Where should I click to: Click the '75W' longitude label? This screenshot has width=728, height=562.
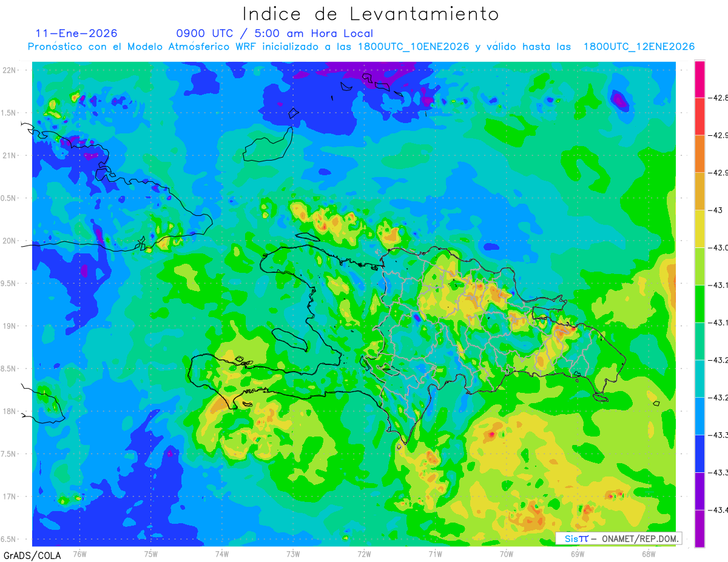[x=150, y=554]
